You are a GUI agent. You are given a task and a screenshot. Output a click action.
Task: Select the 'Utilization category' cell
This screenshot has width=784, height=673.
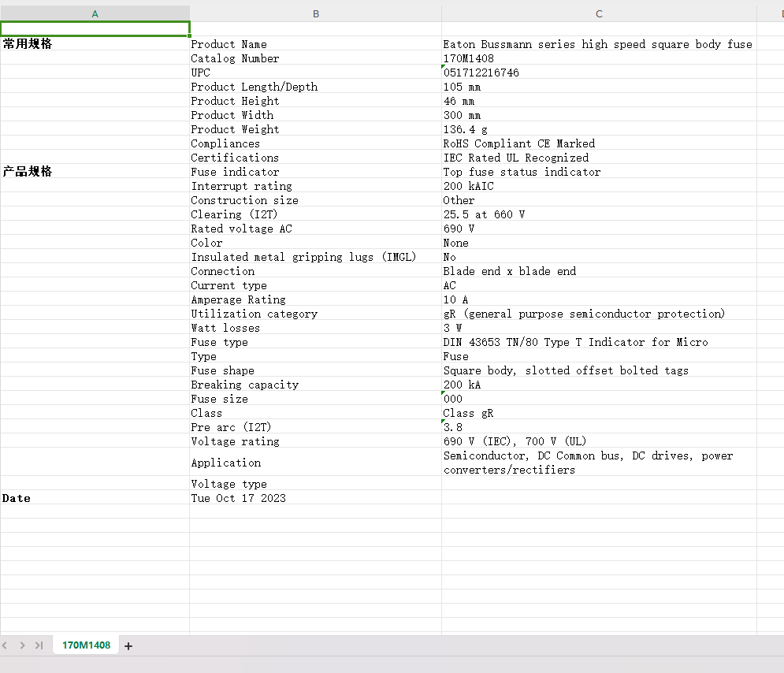tap(315, 314)
